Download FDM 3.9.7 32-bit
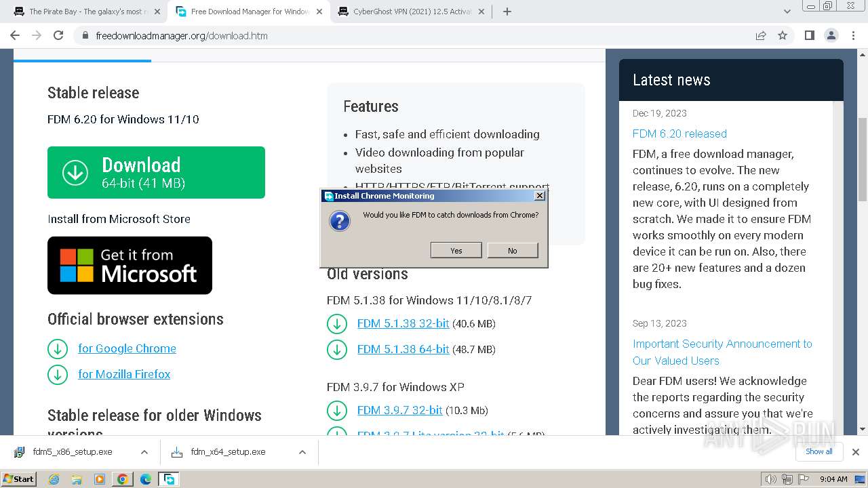 click(x=399, y=410)
